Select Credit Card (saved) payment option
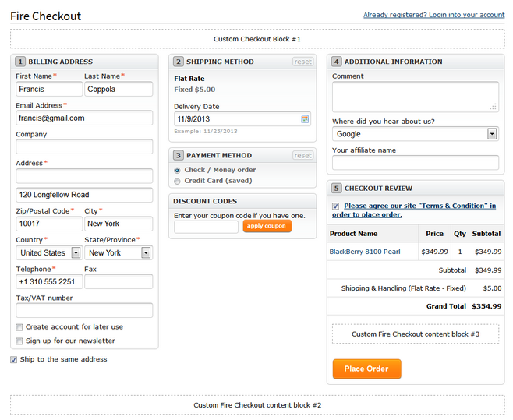This screenshot has height=420, width=513. (x=177, y=182)
